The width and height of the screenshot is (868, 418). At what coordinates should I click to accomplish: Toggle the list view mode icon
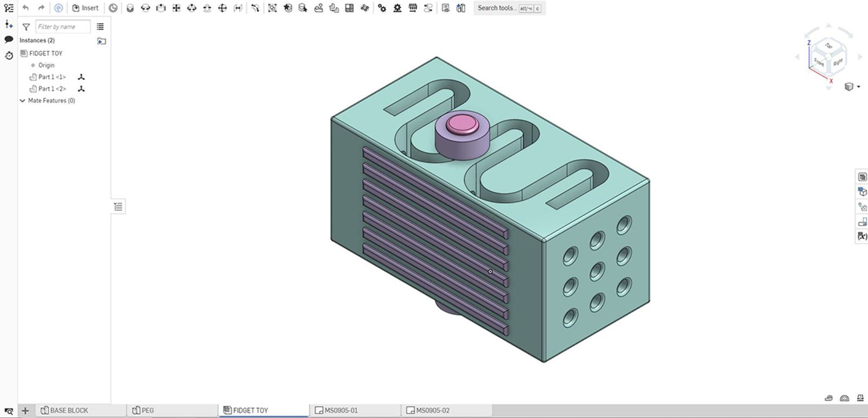[x=100, y=27]
